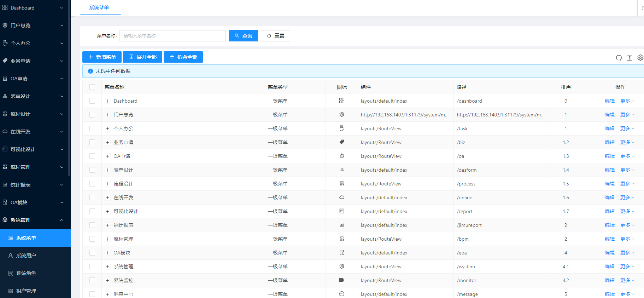Viewport: 644px width, 298px height.
Task: Click 编辑 link in the 门户总览 row
Action: coord(610,115)
